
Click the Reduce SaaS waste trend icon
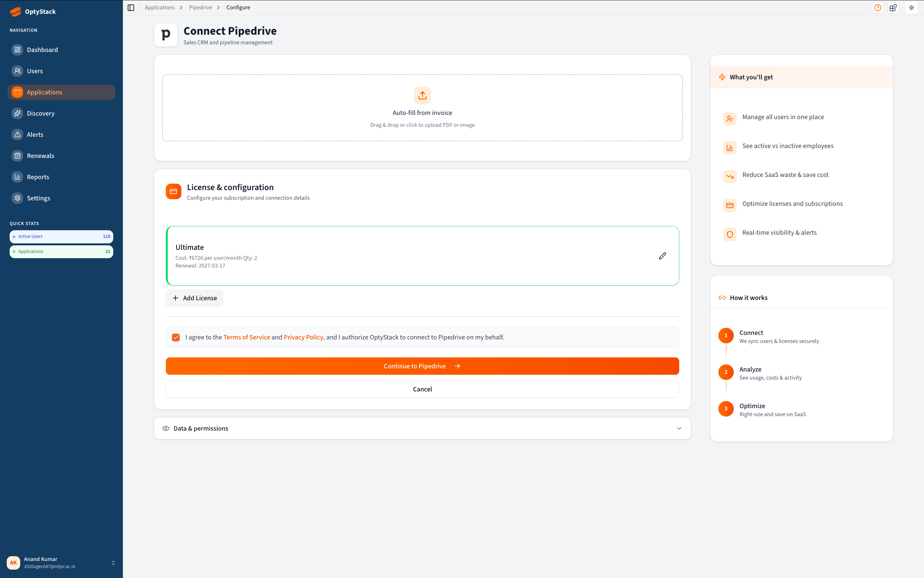point(730,177)
